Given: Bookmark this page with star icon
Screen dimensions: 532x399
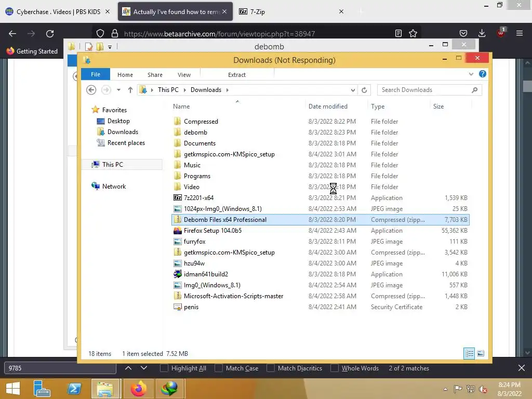Looking at the screenshot, I should pos(413,33).
